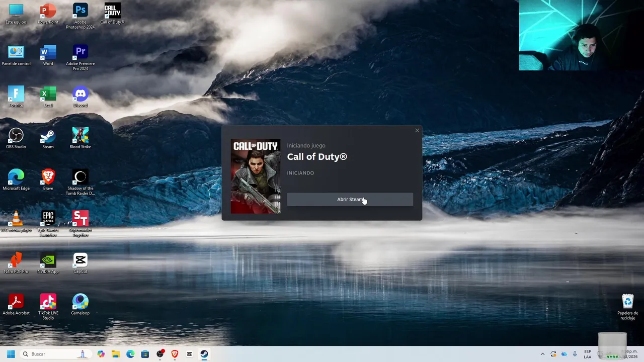Select the Nitro PDF Pro desktop icon
644x362 pixels.
coord(16,263)
